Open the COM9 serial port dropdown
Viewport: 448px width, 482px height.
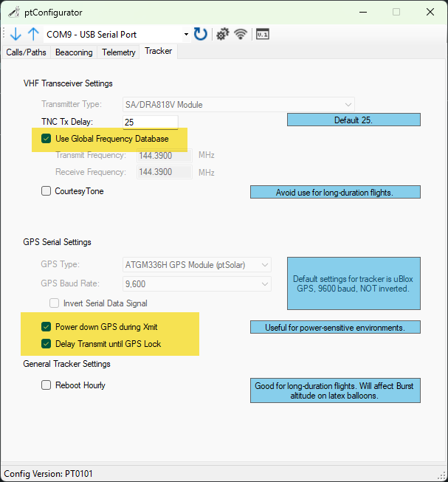pos(117,34)
